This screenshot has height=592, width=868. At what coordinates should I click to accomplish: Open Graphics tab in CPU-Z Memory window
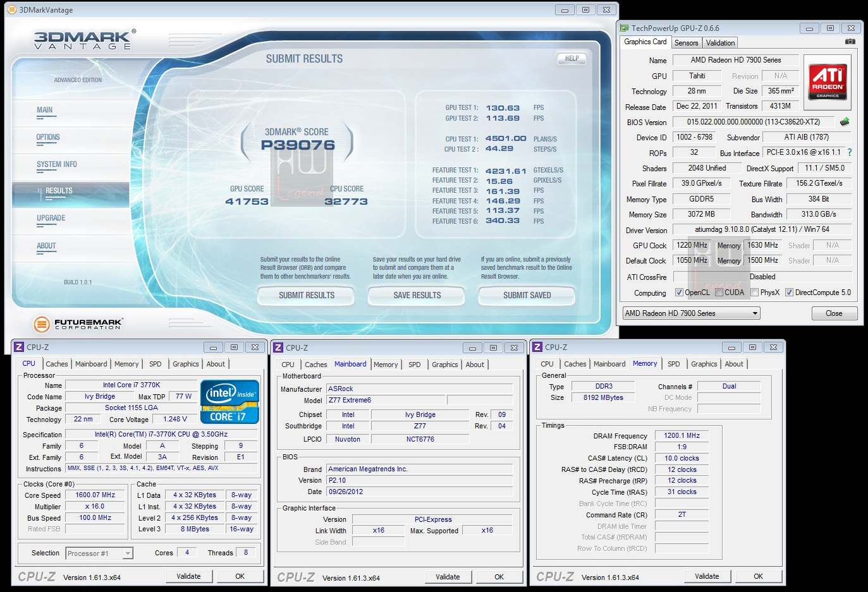704,364
